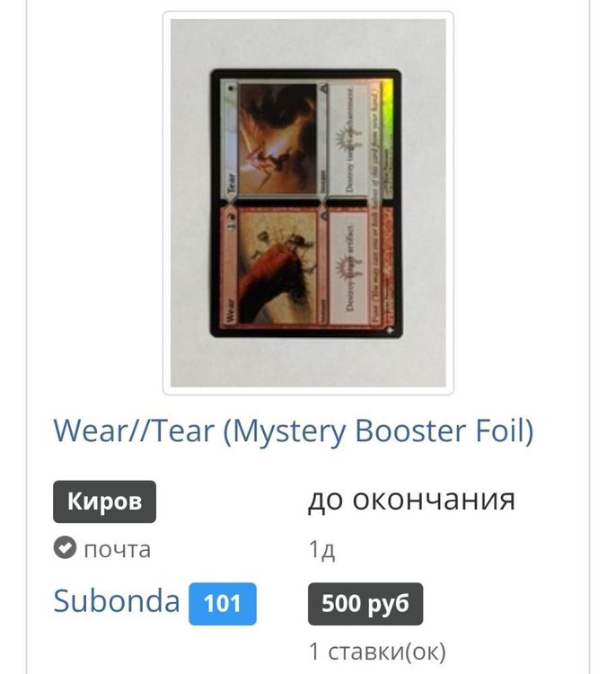
Task: Click the Wear half artwork in photo
Action: click(x=277, y=268)
